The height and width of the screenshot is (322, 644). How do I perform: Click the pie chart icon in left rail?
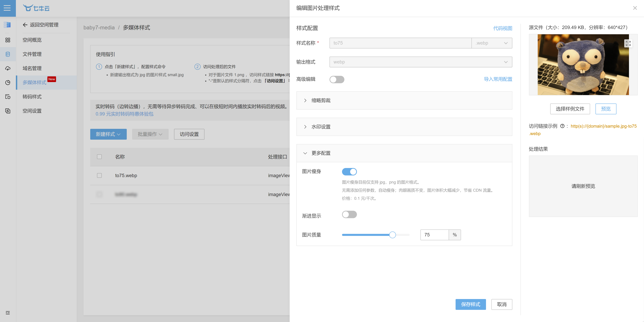pos(8,83)
